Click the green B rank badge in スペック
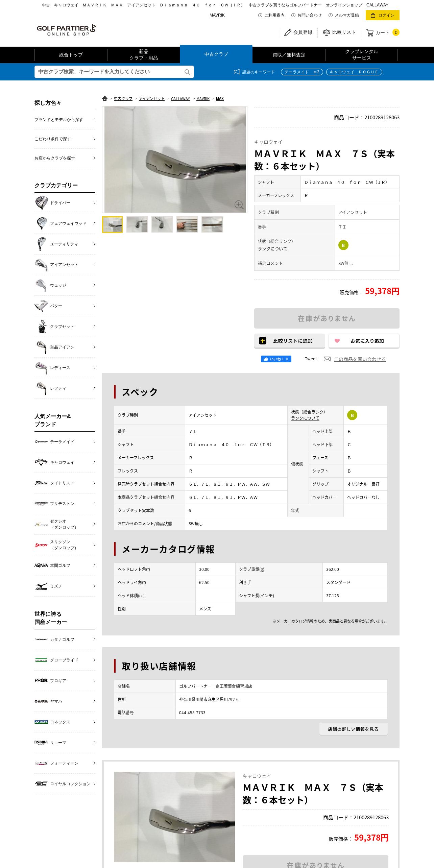 click(352, 415)
